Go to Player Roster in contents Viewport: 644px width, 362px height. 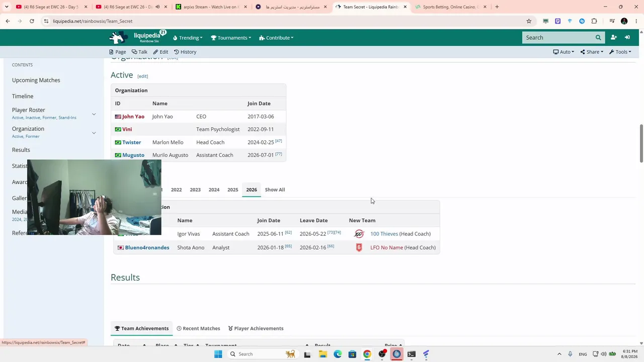29,110
